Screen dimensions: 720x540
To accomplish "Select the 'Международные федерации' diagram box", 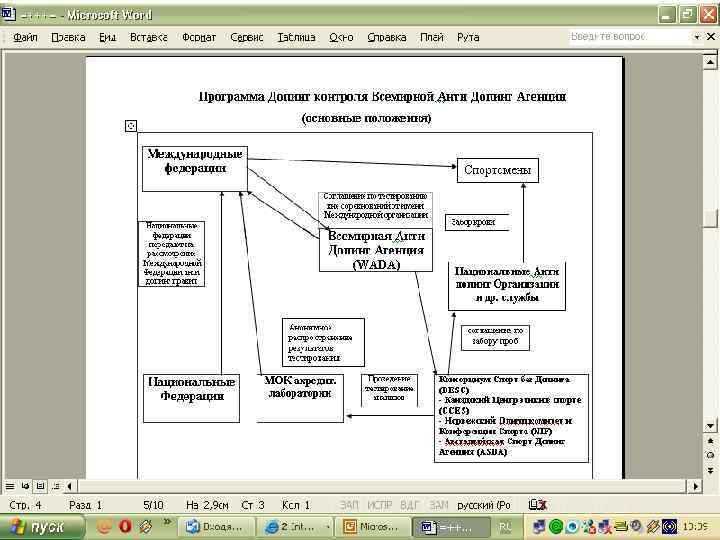I will coord(195,169).
